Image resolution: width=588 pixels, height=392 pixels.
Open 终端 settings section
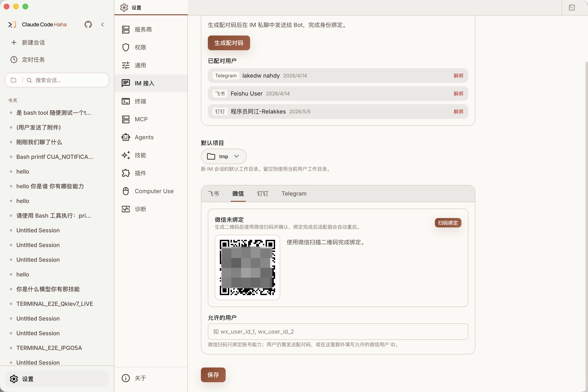(x=151, y=101)
